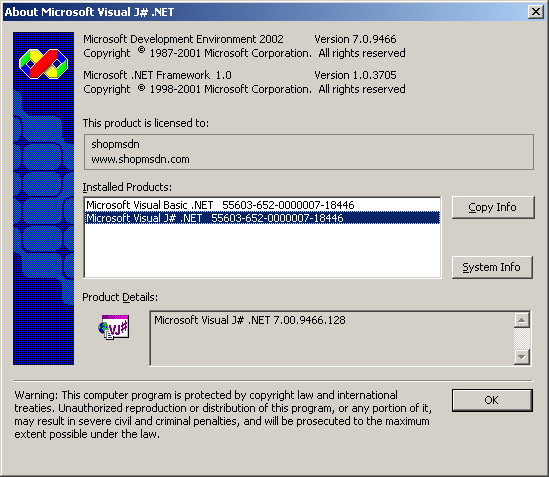Click the product details scrollbar track
549x477 pixels.
[522, 338]
